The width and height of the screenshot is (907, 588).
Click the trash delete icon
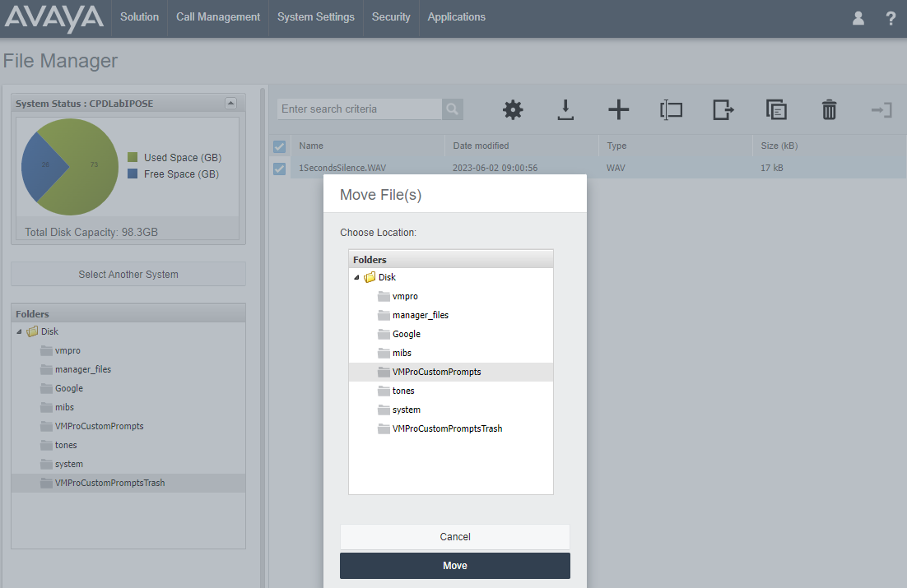(829, 110)
